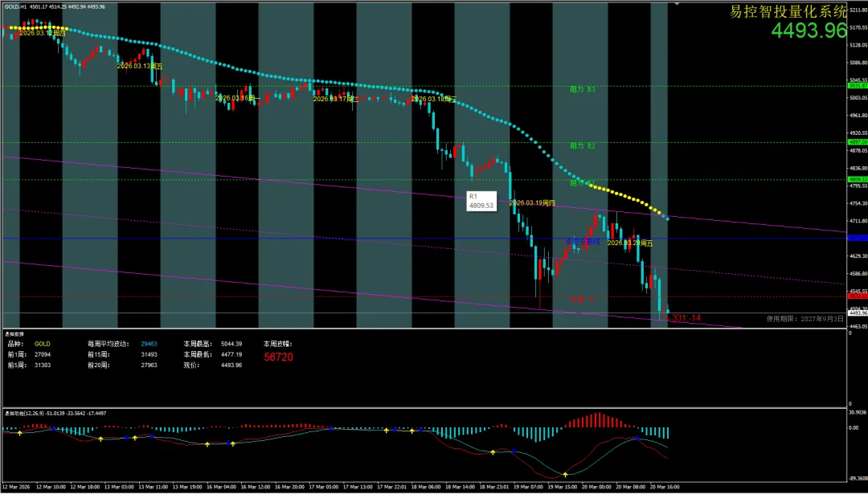Click the 使用期限 expiry date text
Viewport: 868px width, 494px height.
pos(805,319)
